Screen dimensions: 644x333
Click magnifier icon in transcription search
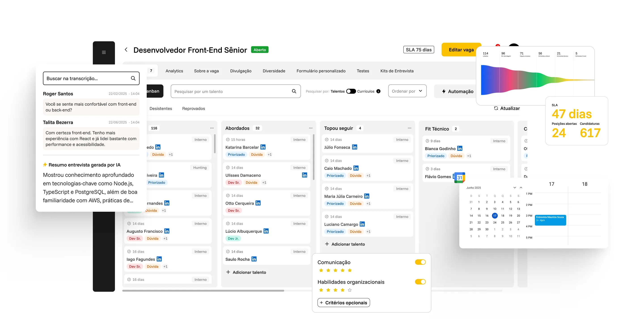coord(133,78)
